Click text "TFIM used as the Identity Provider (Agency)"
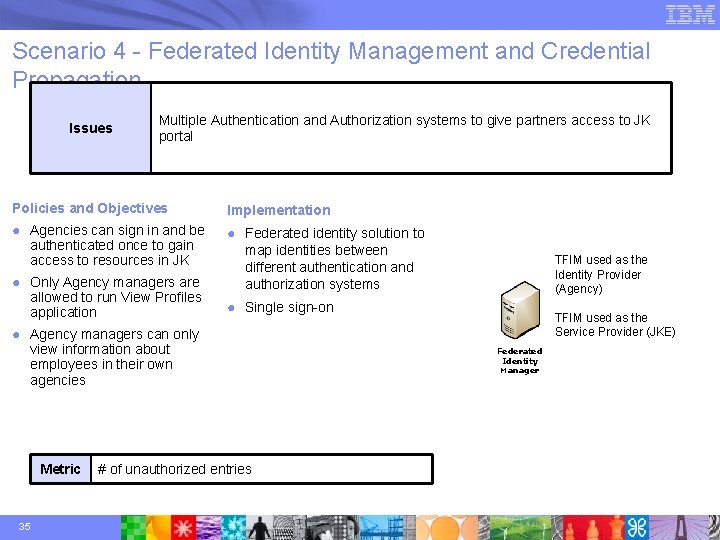Image resolution: width=720 pixels, height=540 pixels. point(601,274)
